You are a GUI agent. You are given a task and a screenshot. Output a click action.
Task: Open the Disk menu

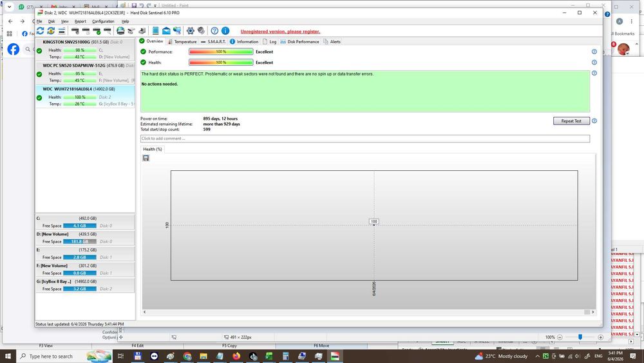[x=52, y=21]
